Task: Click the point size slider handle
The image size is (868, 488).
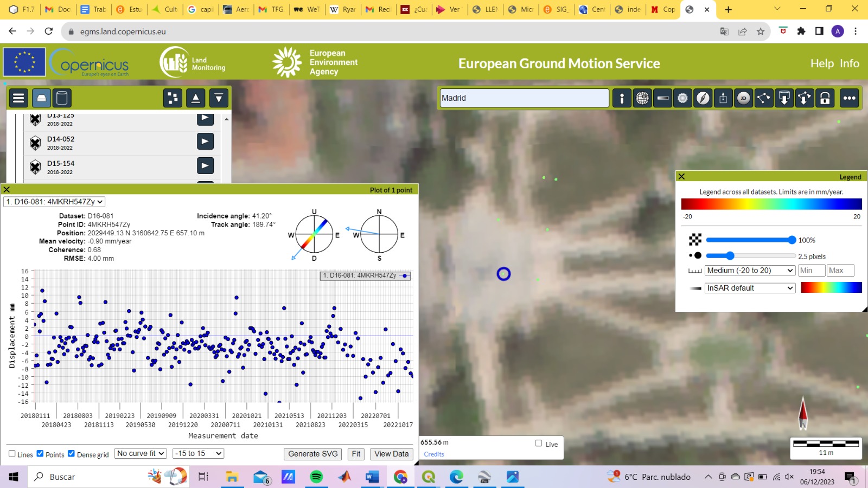Action: click(730, 256)
